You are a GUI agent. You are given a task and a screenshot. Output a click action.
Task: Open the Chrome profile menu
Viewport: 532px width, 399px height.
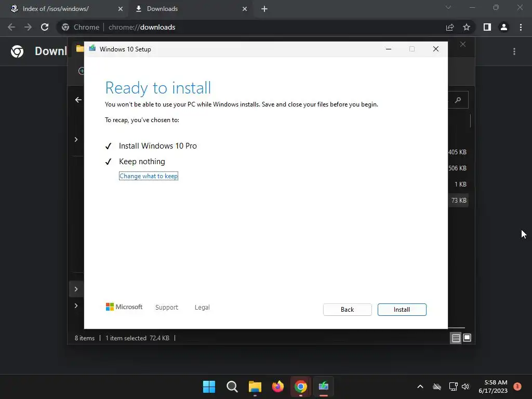(x=504, y=27)
